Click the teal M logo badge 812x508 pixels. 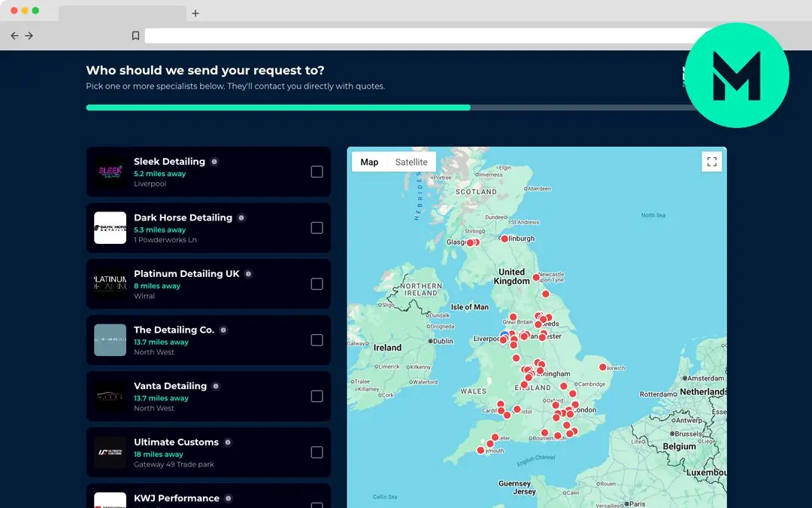point(737,75)
